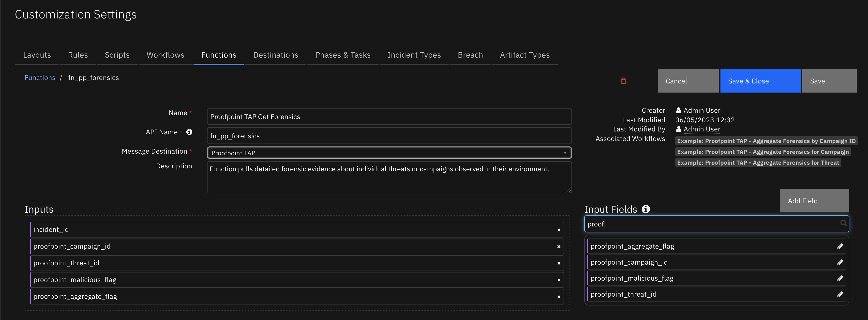Click Add Field button
The height and width of the screenshot is (320, 868).
(814, 201)
